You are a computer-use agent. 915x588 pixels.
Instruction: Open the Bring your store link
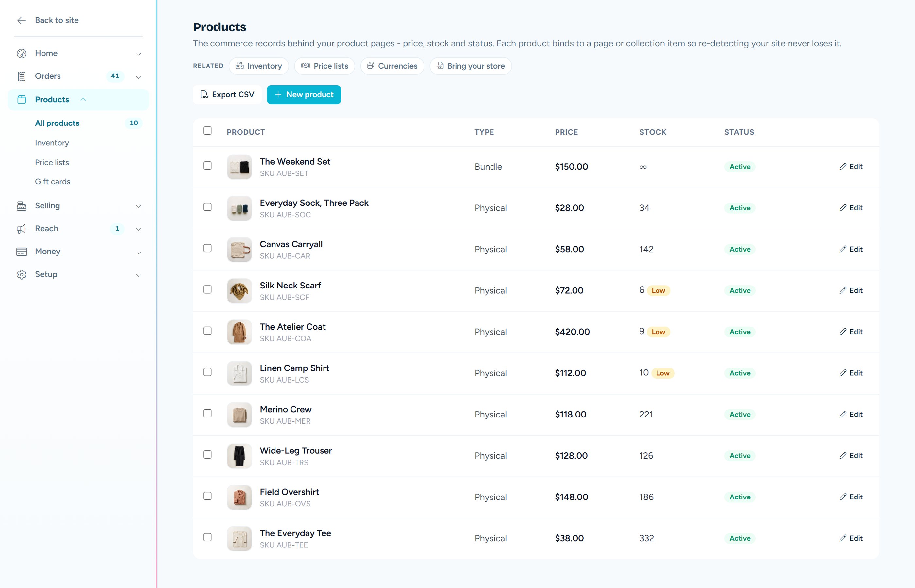tap(471, 66)
